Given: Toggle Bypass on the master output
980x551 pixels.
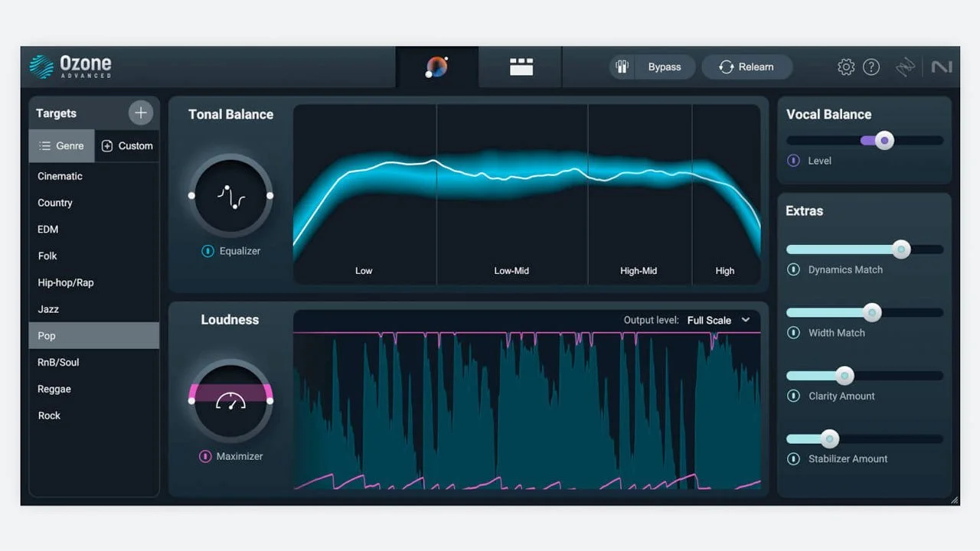Looking at the screenshot, I should coord(665,67).
